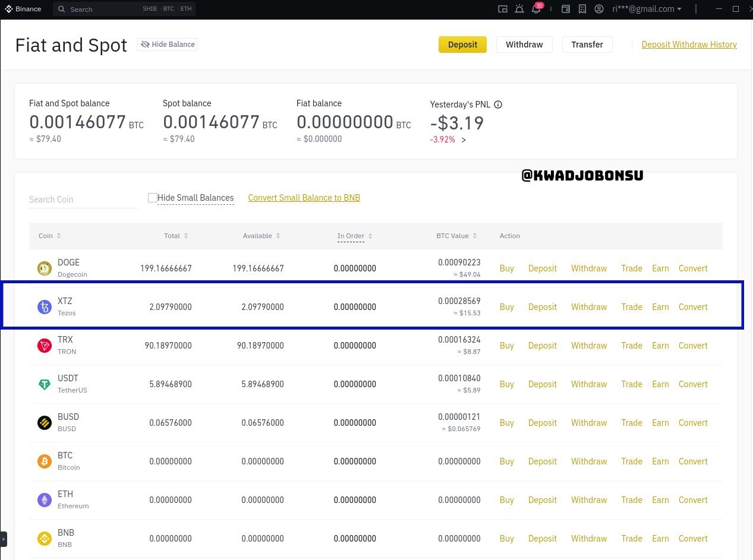Open the price alert alarm icon

coord(519,9)
